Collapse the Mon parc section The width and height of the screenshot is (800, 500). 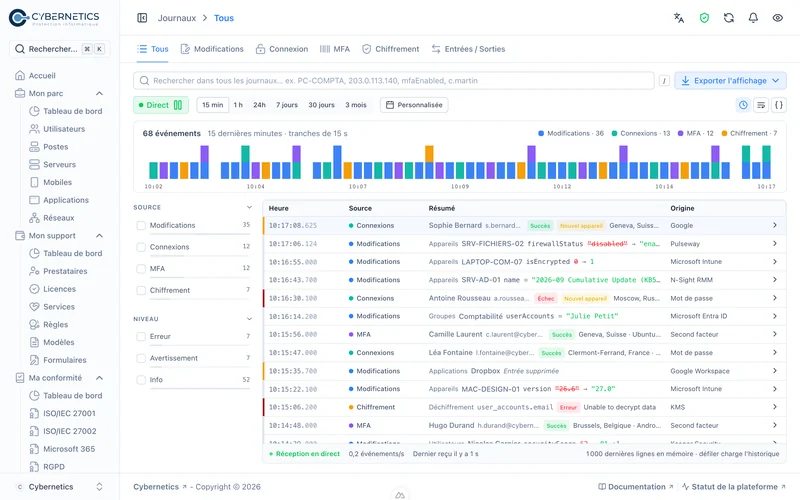(99, 93)
